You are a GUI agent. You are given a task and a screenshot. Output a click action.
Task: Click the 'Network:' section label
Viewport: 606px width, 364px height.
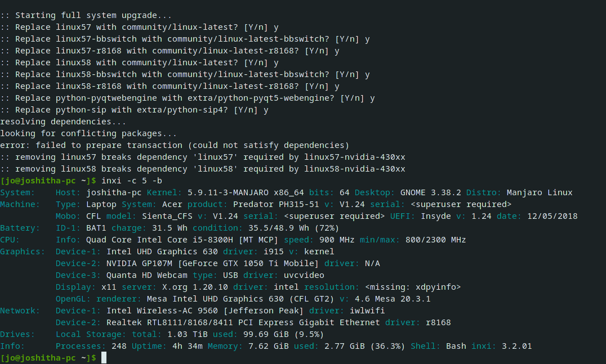click(x=20, y=311)
